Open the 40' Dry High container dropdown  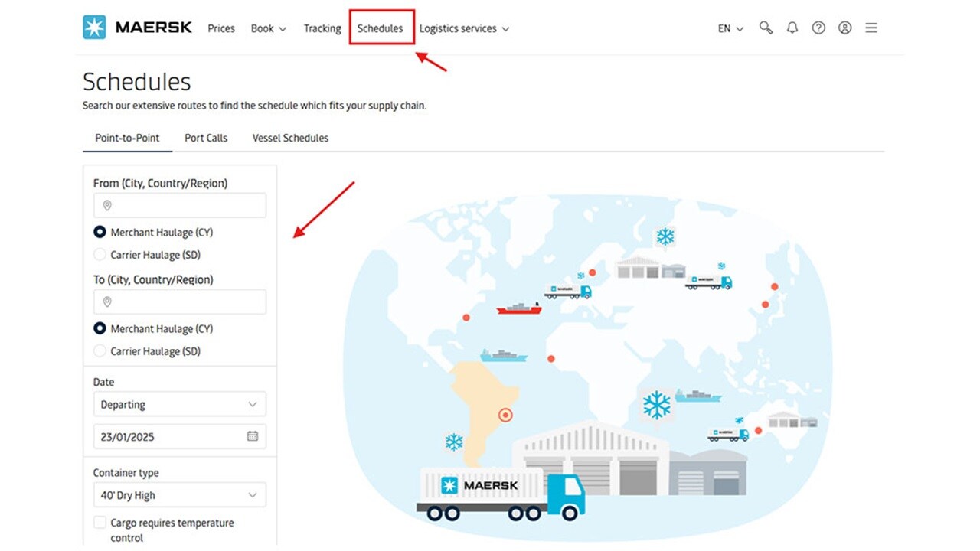(179, 495)
